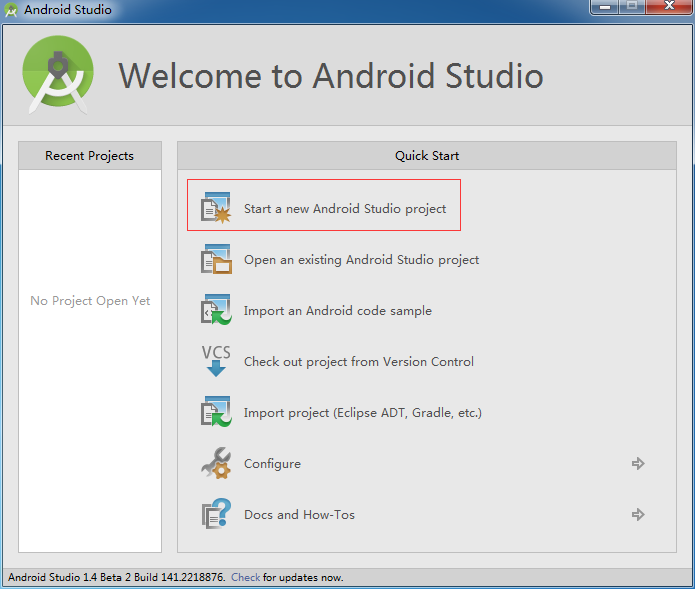This screenshot has width=695, height=589.
Task: Click the Import project Eclipse/Gradle icon
Action: coord(216,412)
